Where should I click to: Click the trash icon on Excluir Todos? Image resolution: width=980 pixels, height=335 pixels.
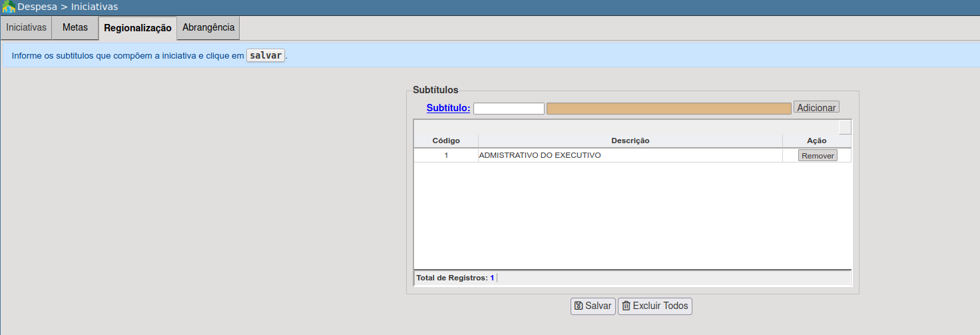(626, 306)
